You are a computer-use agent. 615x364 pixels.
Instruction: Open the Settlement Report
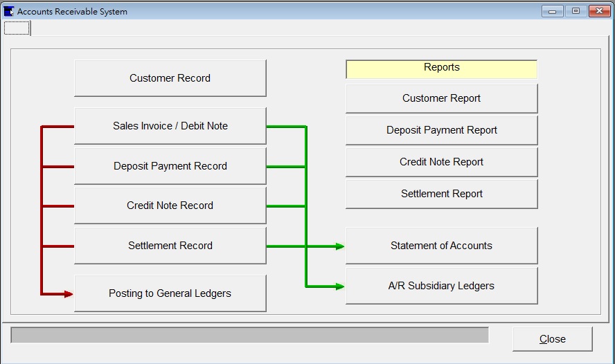coord(442,194)
